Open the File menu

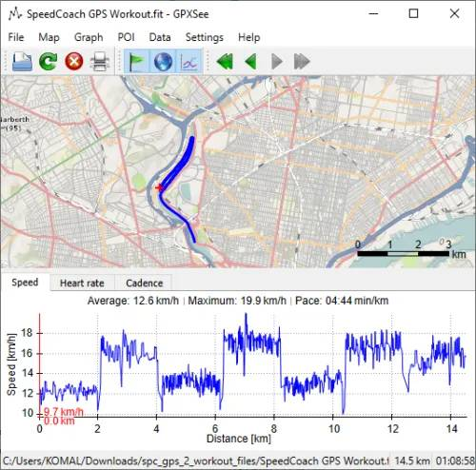point(16,37)
